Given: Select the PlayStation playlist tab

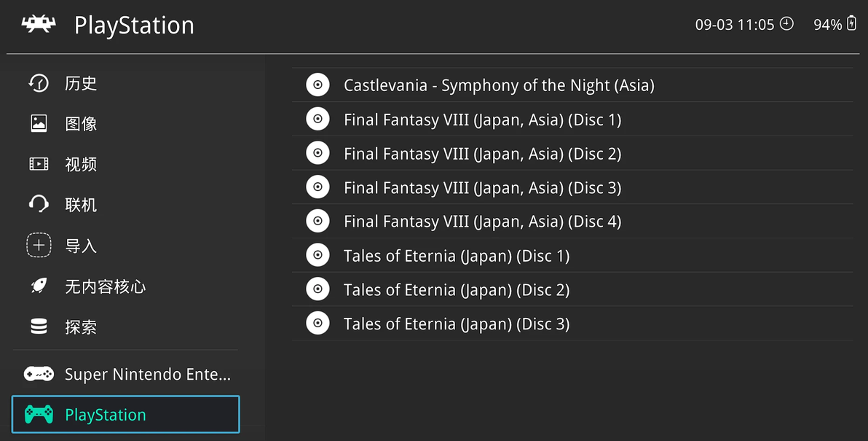Looking at the screenshot, I should coord(125,415).
